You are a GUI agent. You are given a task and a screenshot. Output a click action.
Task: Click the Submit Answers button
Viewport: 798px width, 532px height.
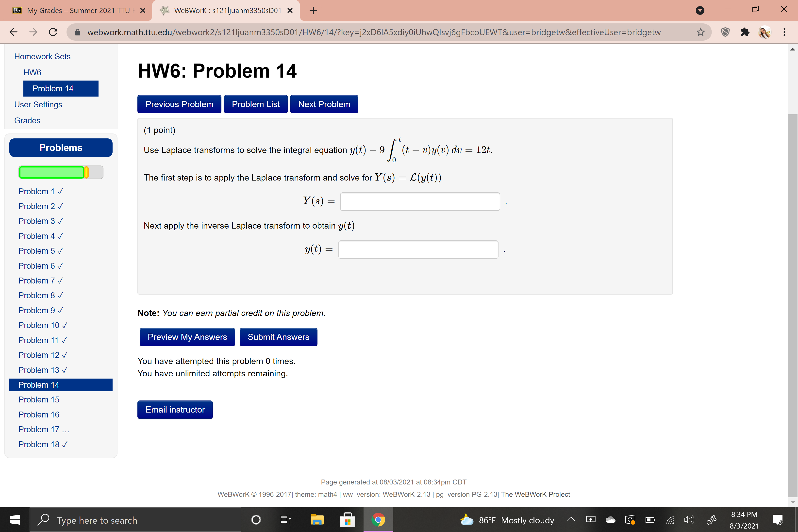click(x=278, y=337)
